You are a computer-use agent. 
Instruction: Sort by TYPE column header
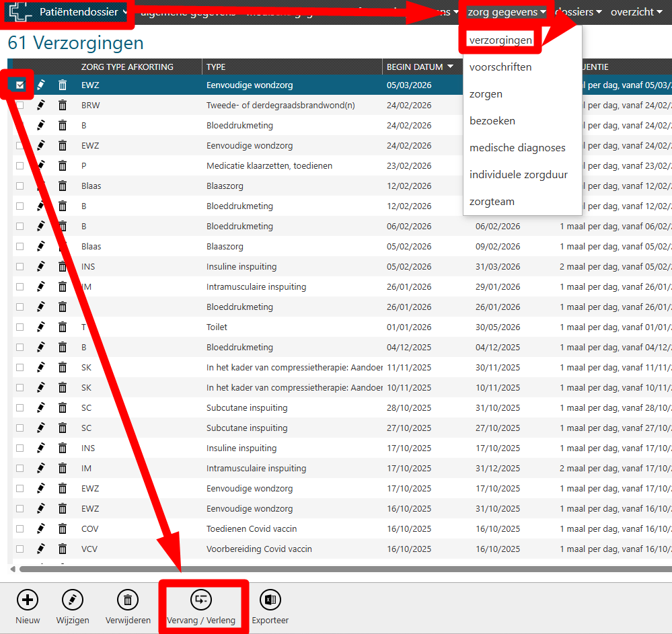coord(216,67)
